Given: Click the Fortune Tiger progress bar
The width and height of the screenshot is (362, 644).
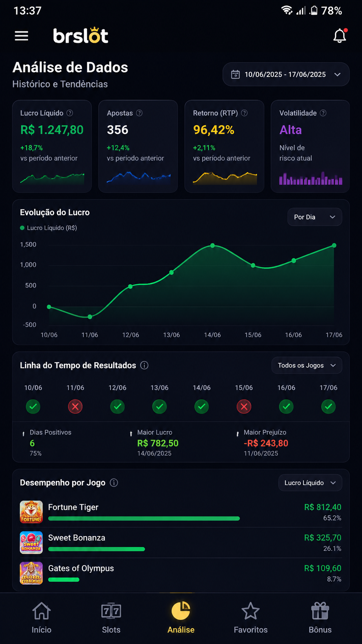Looking at the screenshot, I should (x=144, y=518).
